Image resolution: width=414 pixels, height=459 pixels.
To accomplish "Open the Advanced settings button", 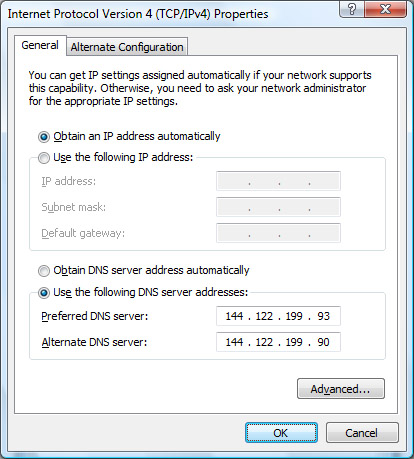I will click(x=341, y=389).
